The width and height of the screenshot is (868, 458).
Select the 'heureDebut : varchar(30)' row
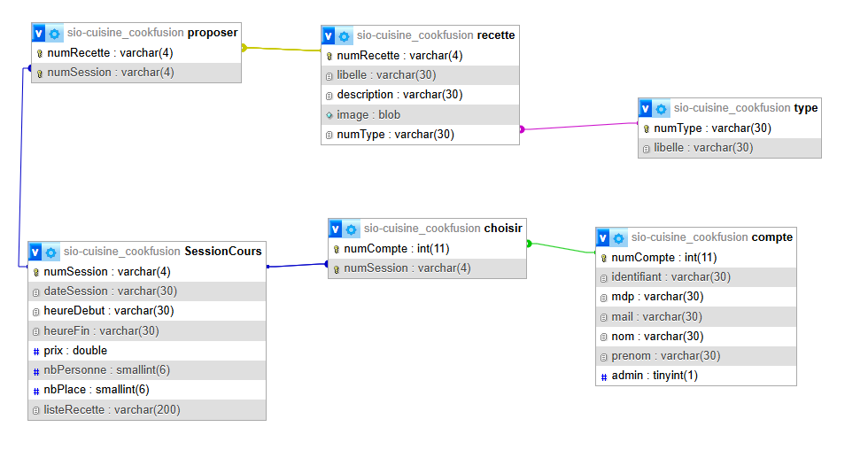[147, 311]
